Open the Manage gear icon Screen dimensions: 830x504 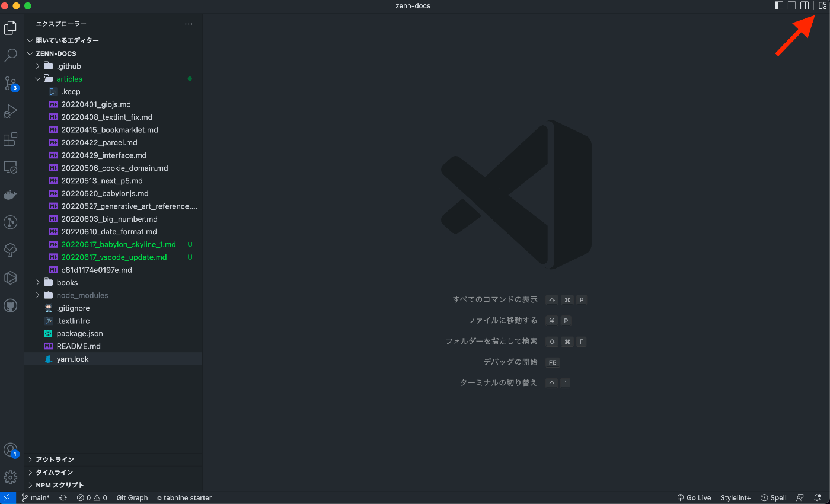coord(11,477)
